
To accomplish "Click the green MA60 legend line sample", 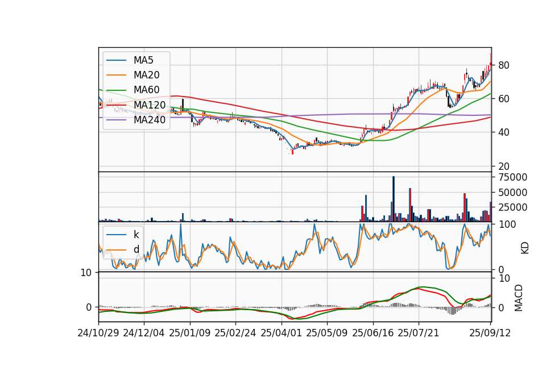I will (116, 90).
